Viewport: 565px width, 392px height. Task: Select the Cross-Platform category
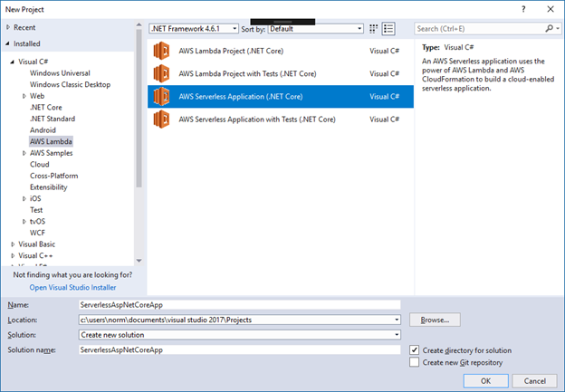[53, 176]
